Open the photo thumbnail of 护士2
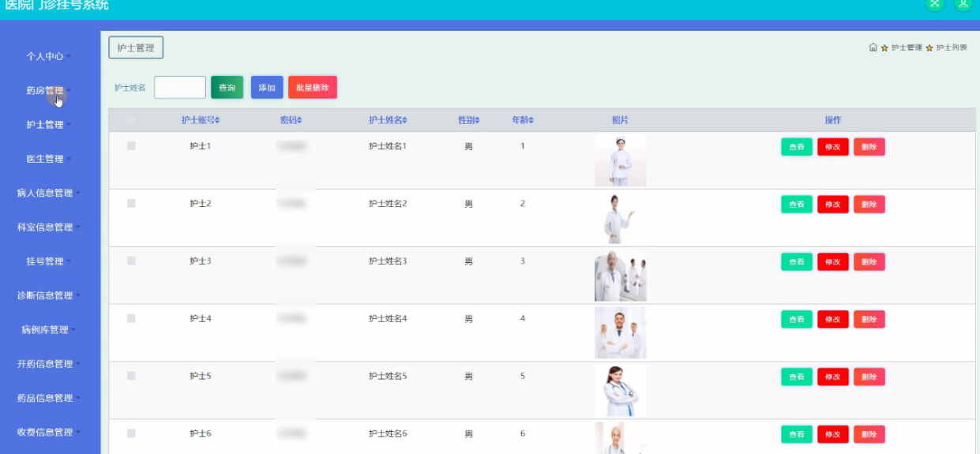 pos(620,218)
